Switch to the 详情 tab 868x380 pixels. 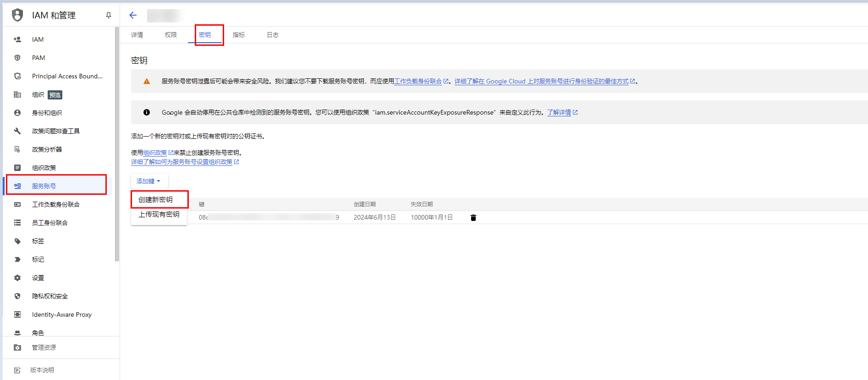pos(137,35)
